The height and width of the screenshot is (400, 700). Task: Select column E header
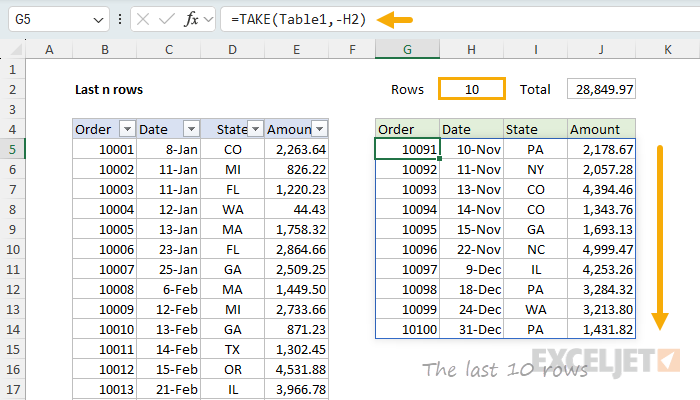point(296,50)
